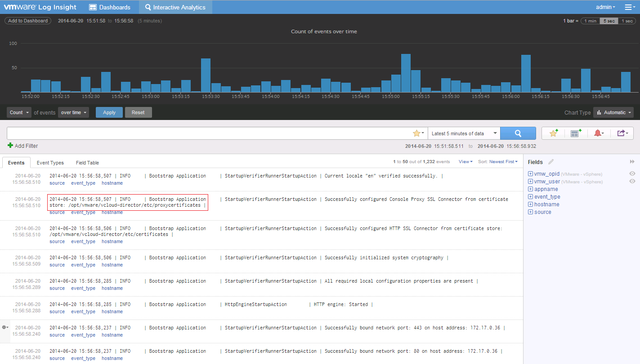
Task: Open favorite queries star in search box
Action: pyautogui.click(x=418, y=133)
